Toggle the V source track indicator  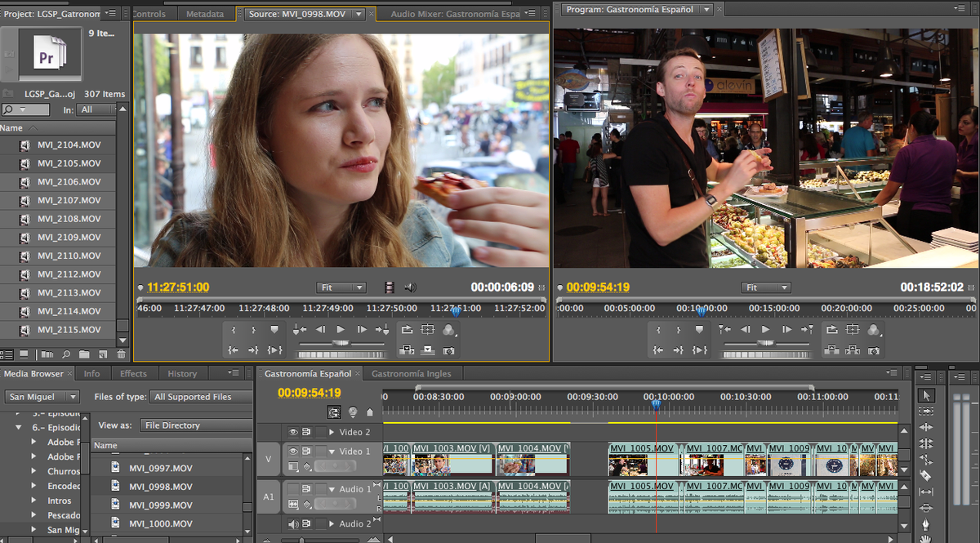tap(269, 459)
